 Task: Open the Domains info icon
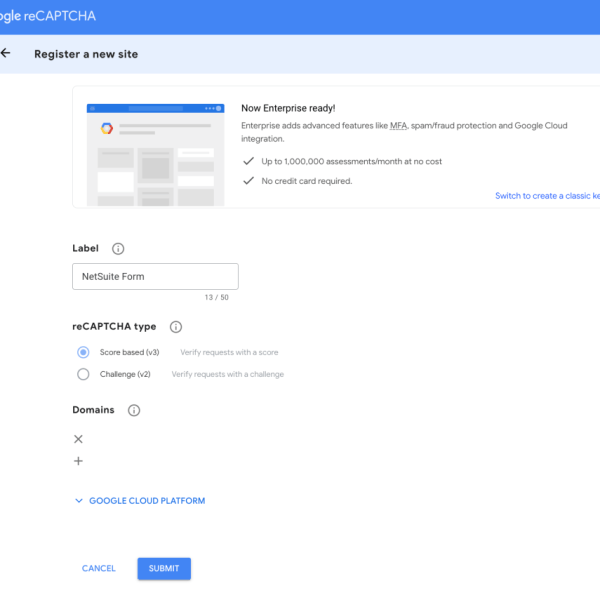(134, 410)
